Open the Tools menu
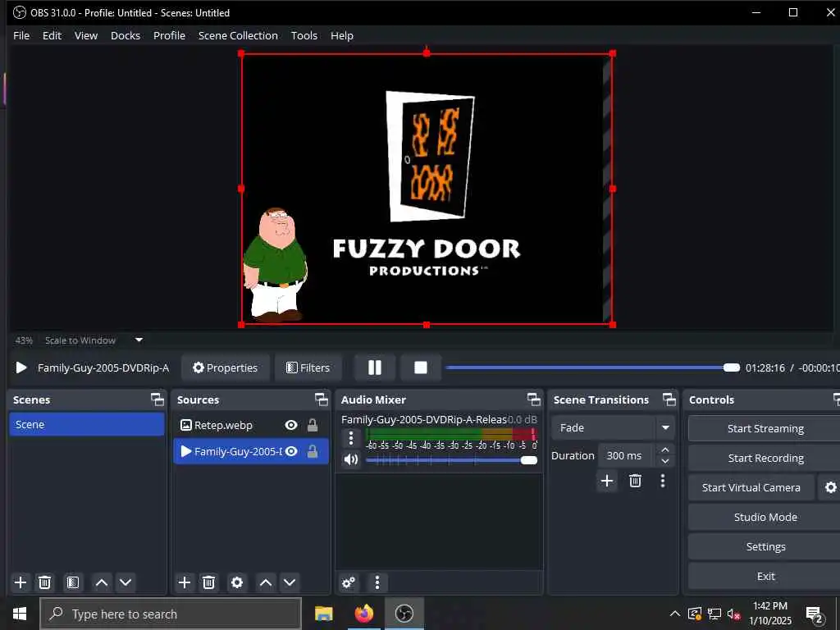Screen dimensions: 840x630 (x=304, y=35)
